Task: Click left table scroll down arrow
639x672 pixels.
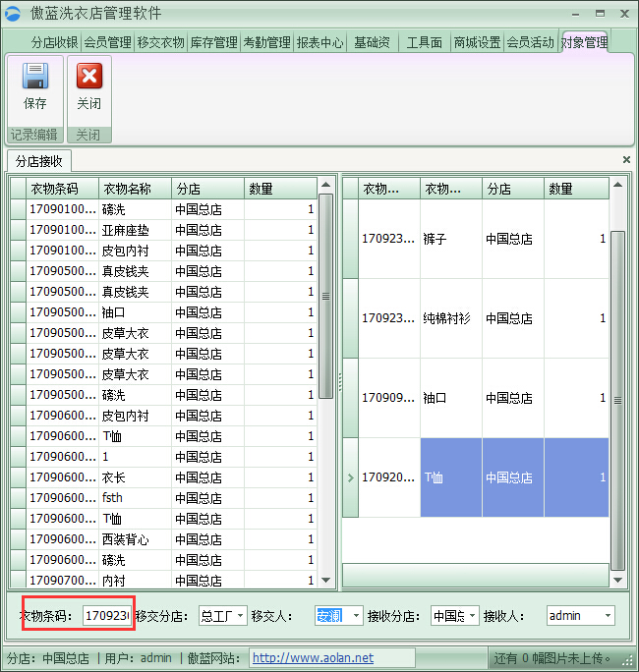Action: coord(326,581)
